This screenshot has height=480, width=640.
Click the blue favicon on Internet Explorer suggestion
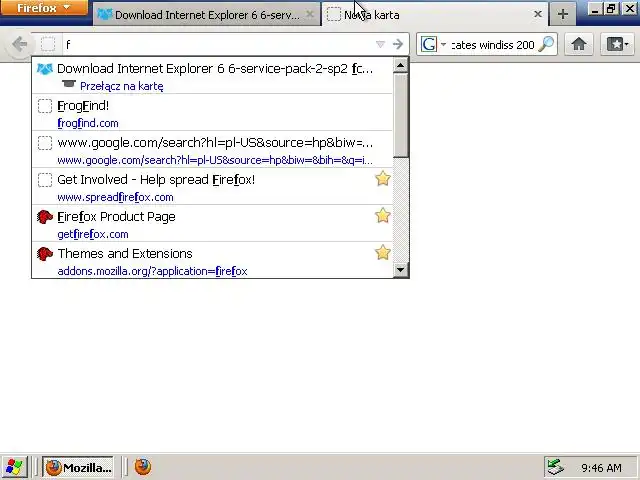45,69
